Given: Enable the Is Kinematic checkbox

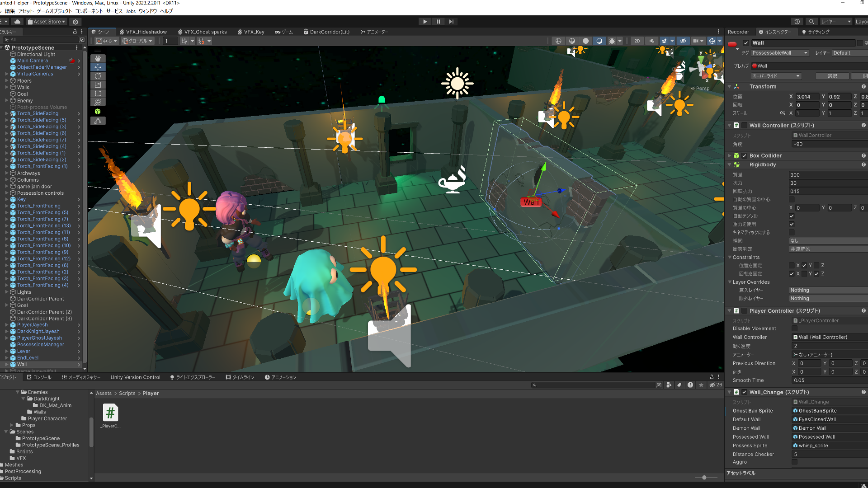Looking at the screenshot, I should (x=792, y=232).
